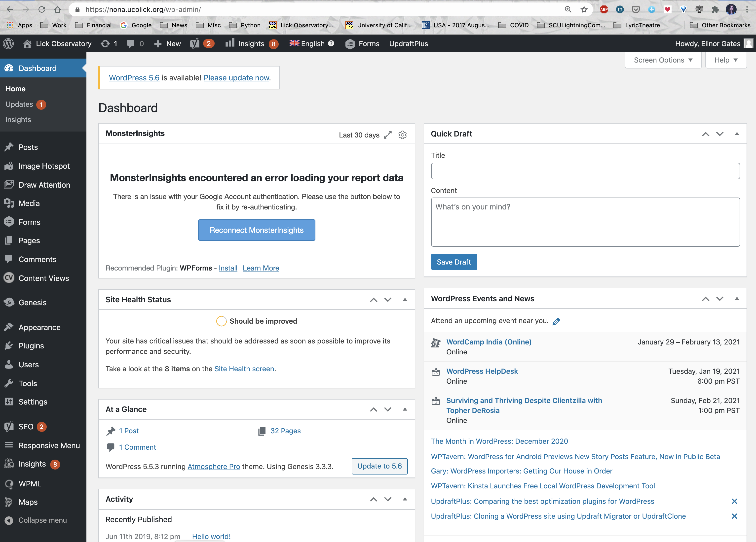This screenshot has height=542, width=756.
Task: Open the Site Health screen link
Action: pos(244,369)
